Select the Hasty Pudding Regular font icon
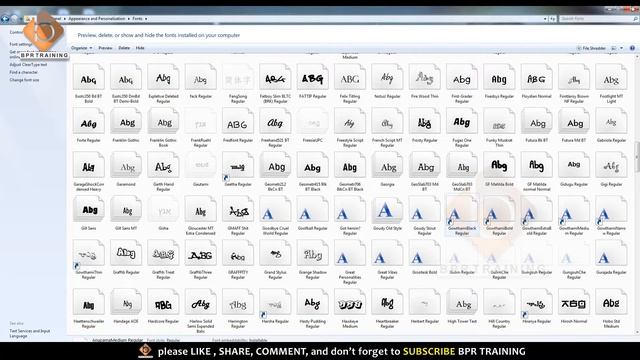The height and width of the screenshot is (360, 640). [312, 303]
